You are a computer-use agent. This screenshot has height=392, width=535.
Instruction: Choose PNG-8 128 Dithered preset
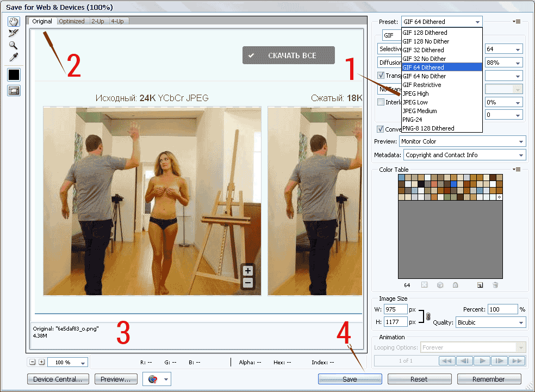[x=442, y=128]
